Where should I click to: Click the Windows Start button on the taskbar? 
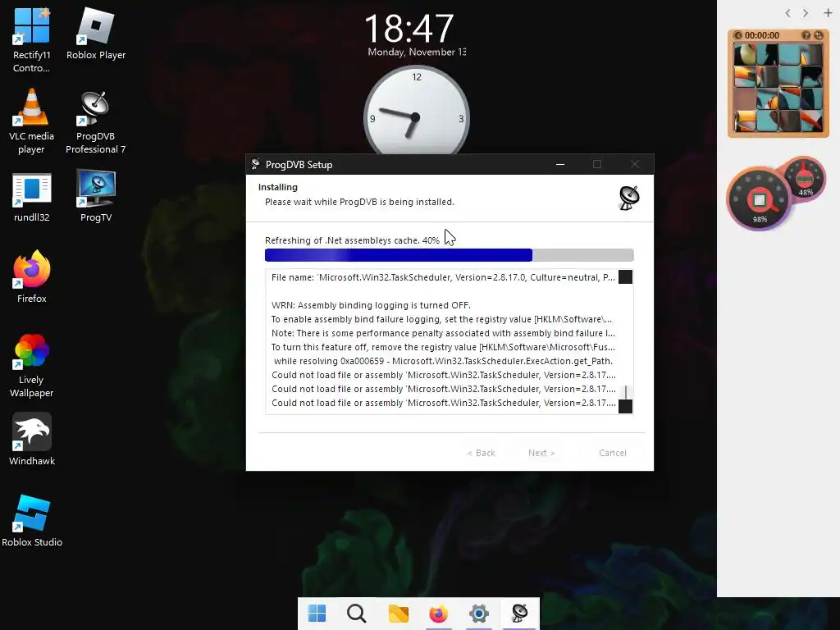pyautogui.click(x=317, y=614)
